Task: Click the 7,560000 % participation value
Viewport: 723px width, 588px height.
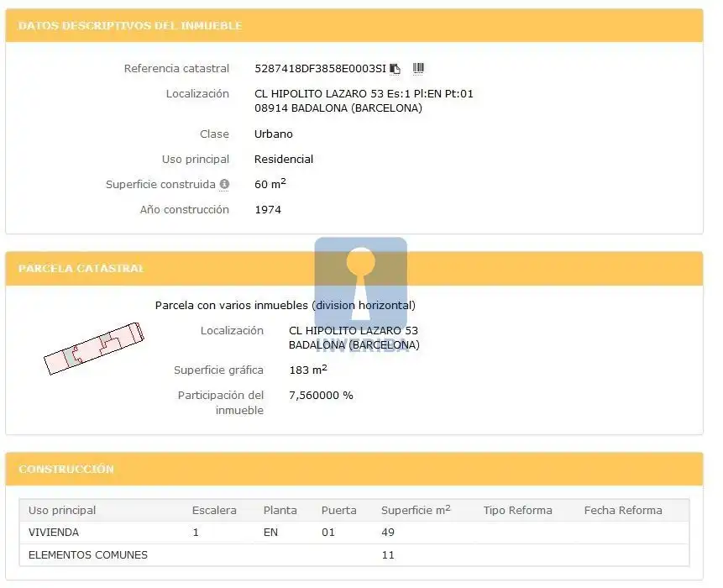Action: 321,396
